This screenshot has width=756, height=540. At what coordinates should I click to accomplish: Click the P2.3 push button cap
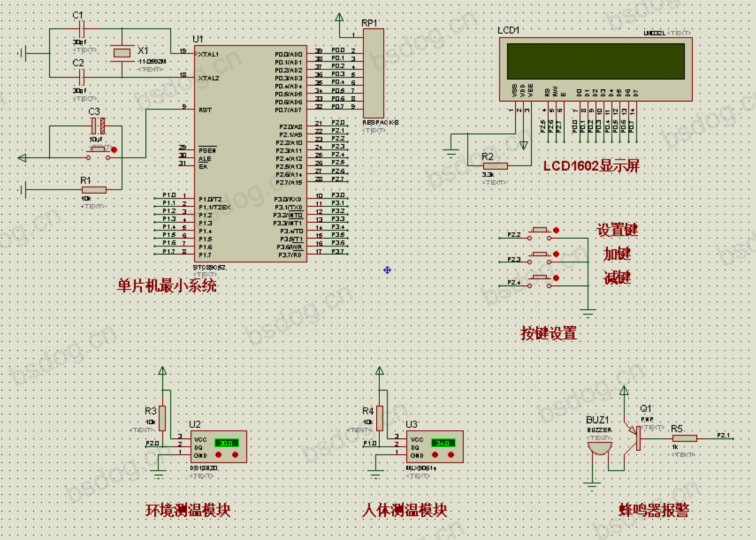click(540, 254)
